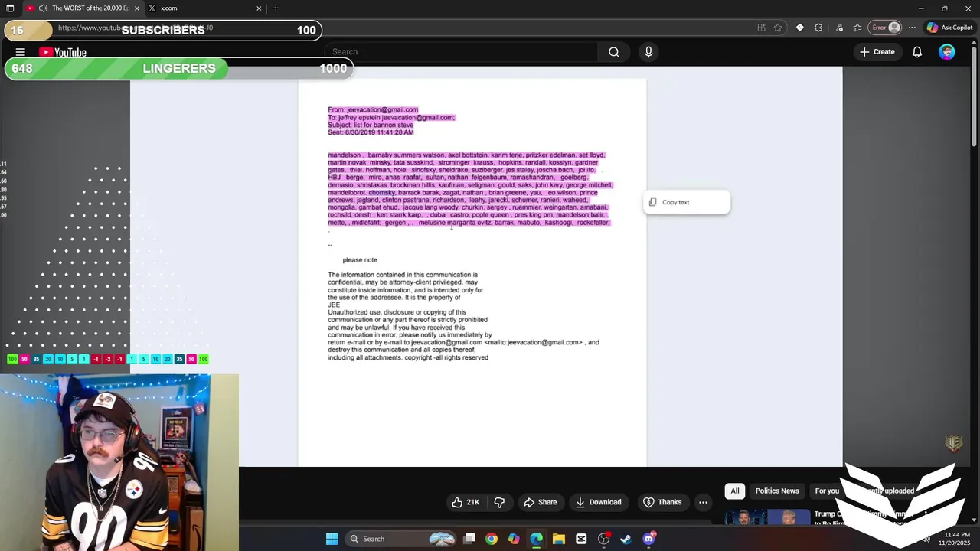The width and height of the screenshot is (980, 551).
Task: Send Thanks on the video
Action: [x=661, y=502]
